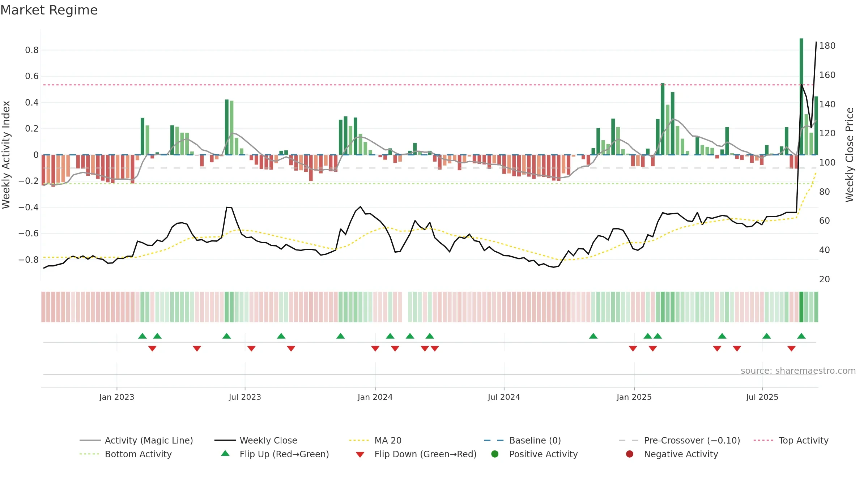Click the Bottom Activity legend entry
868x488 pixels.
[x=125, y=454]
